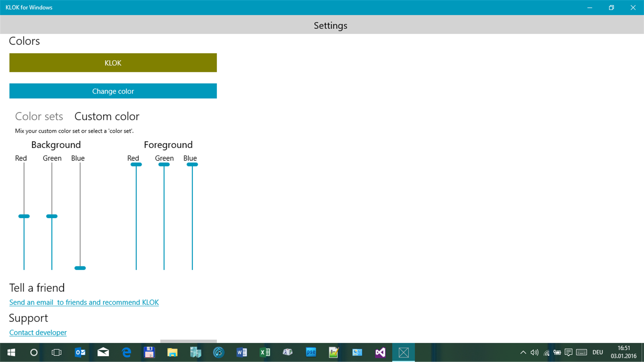Launch Microsoft Edge from the taskbar
Image resolution: width=644 pixels, height=362 pixels.
127,353
